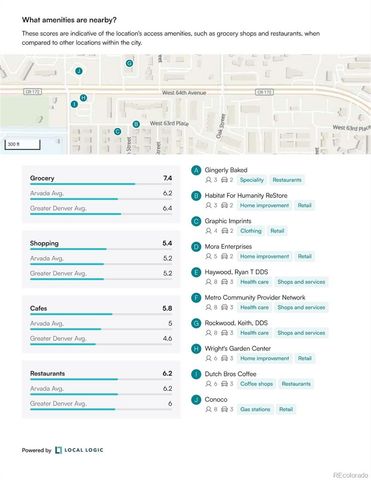
Task: Select Coffee shops tag under Dutch Bros
Action: point(256,384)
